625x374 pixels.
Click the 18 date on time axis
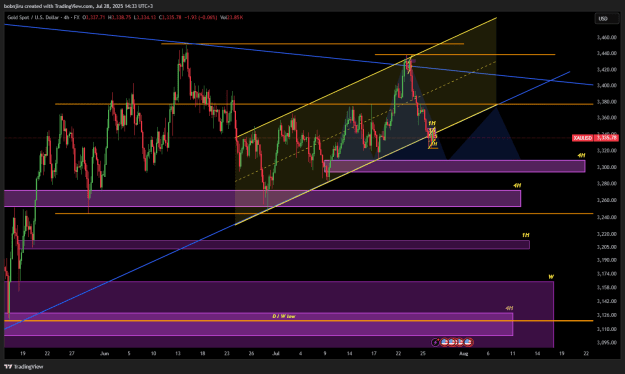click(x=202, y=353)
